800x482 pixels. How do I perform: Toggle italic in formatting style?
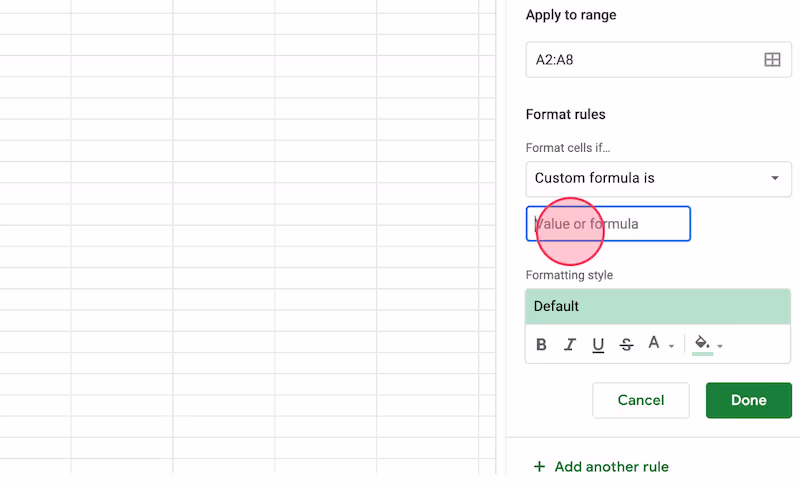point(569,345)
